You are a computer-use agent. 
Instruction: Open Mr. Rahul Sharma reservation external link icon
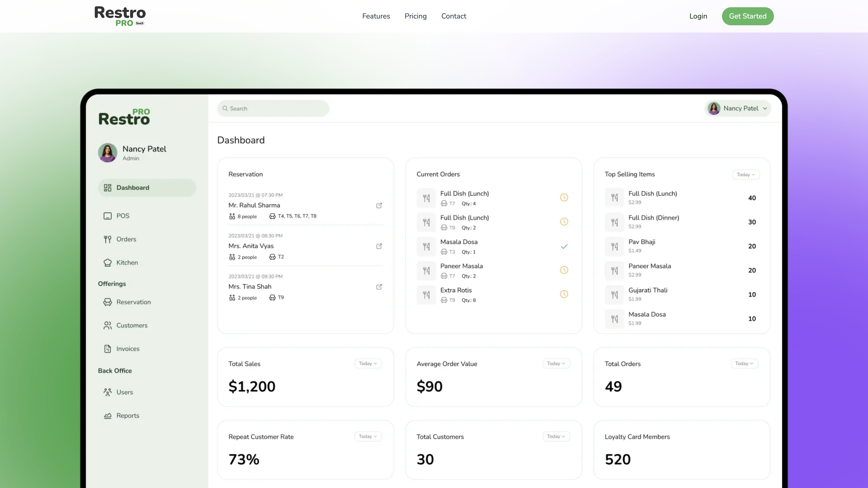pos(379,205)
